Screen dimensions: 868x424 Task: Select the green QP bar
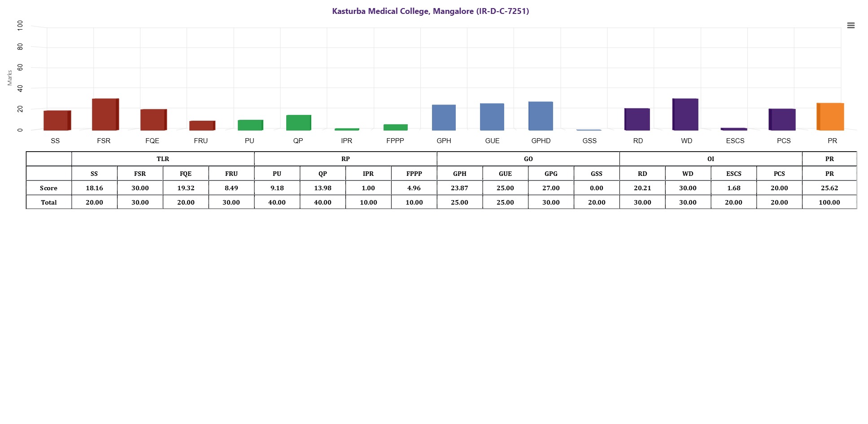298,122
